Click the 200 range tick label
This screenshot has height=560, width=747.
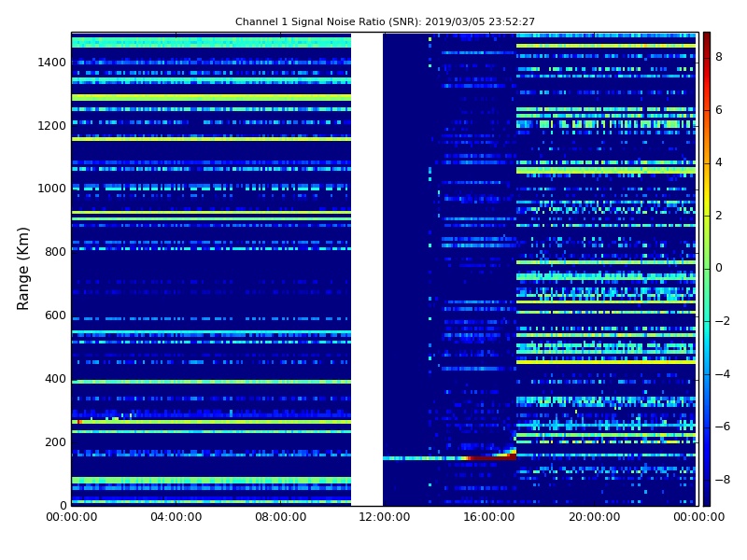click(55, 441)
